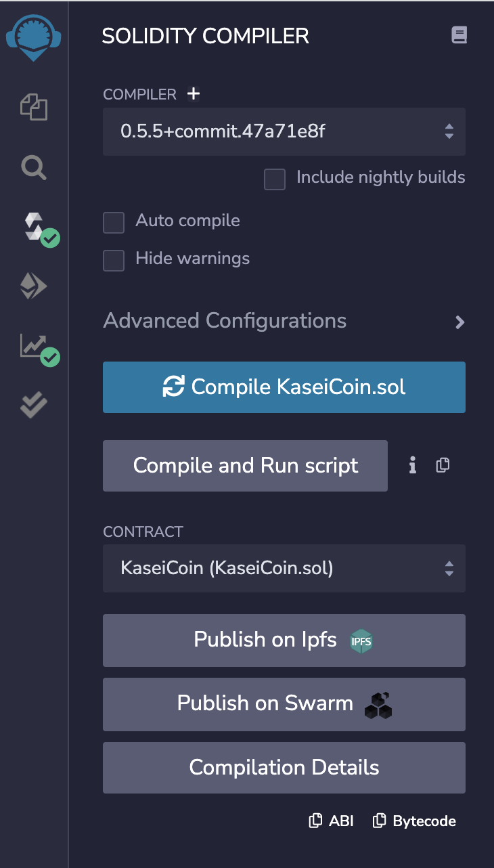Open the Deploy and Run Transactions panel

pyautogui.click(x=33, y=286)
